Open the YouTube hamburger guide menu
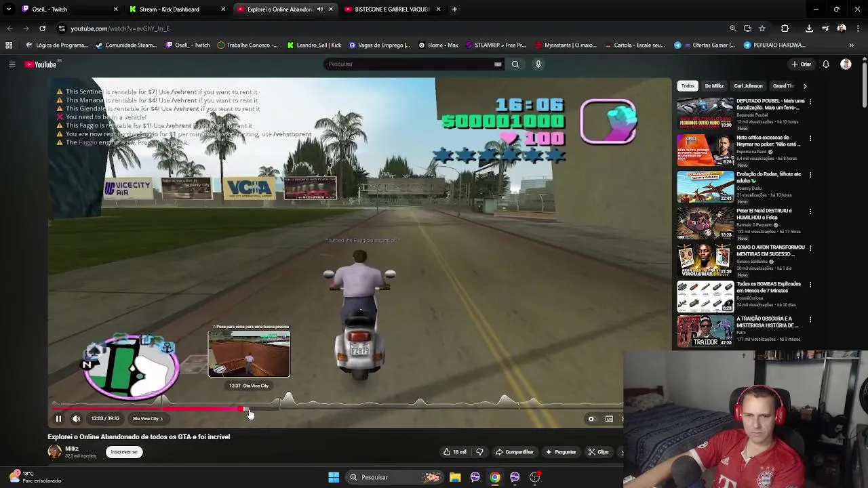 12,64
